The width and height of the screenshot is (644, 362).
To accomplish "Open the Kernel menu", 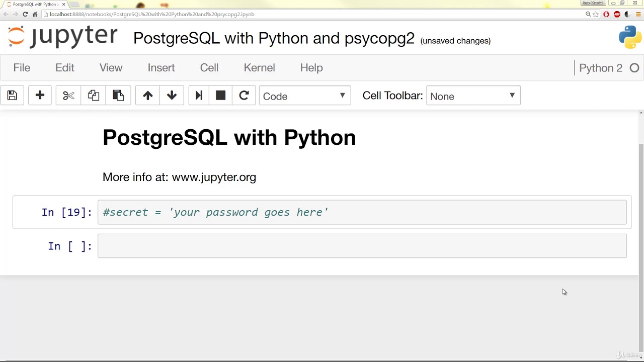I will click(259, 68).
